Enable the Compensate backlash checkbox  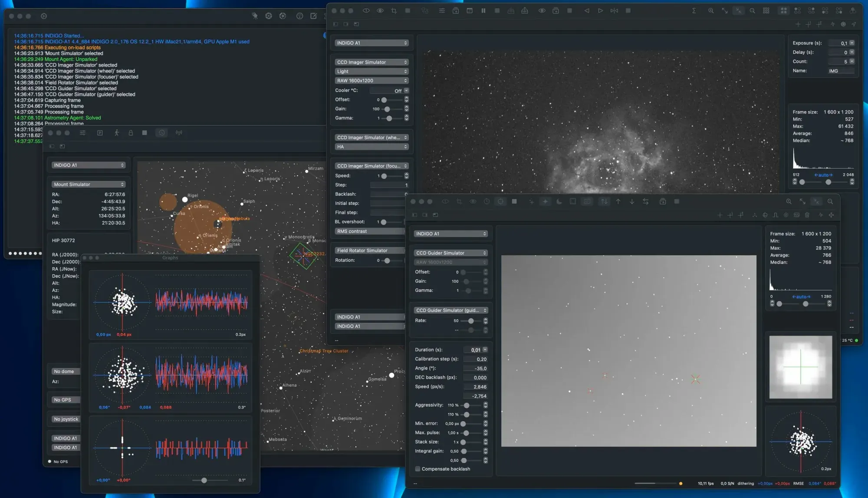click(x=418, y=469)
